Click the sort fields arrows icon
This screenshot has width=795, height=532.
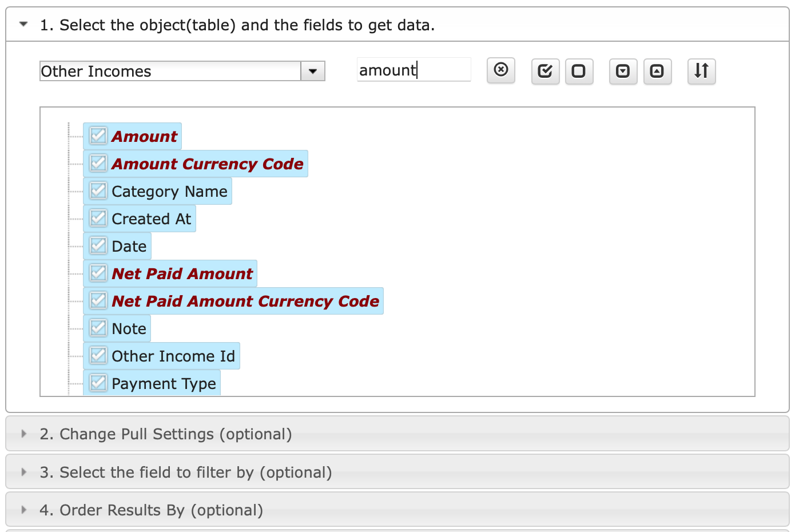[701, 71]
